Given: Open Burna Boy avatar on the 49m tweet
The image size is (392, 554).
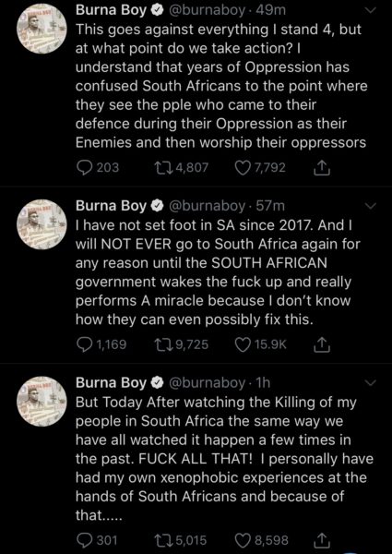Looking at the screenshot, I should [42, 30].
